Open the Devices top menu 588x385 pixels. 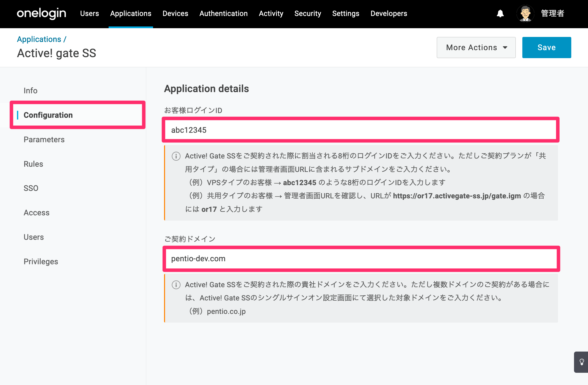[175, 13]
